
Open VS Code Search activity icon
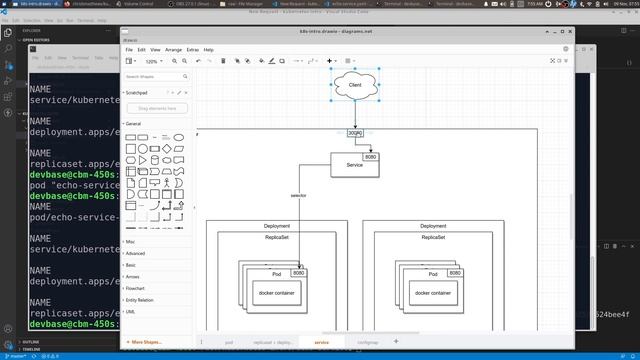click(8, 49)
